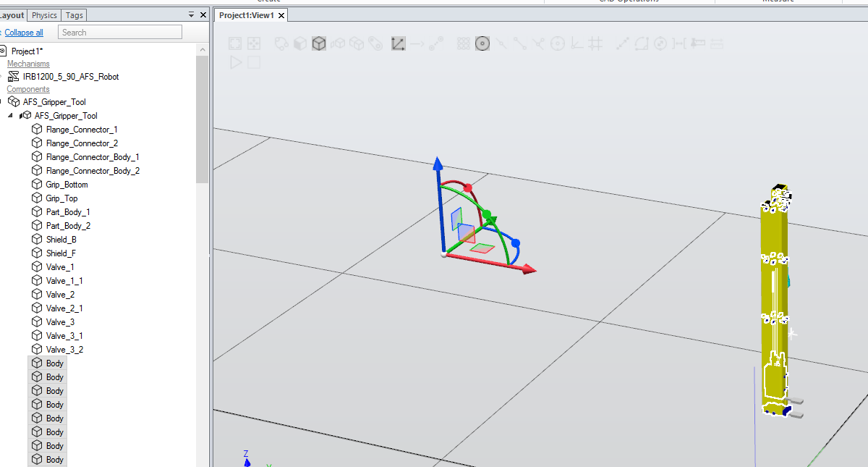Click the Keep Measurements ruler icon
868x467 pixels.
click(x=698, y=44)
